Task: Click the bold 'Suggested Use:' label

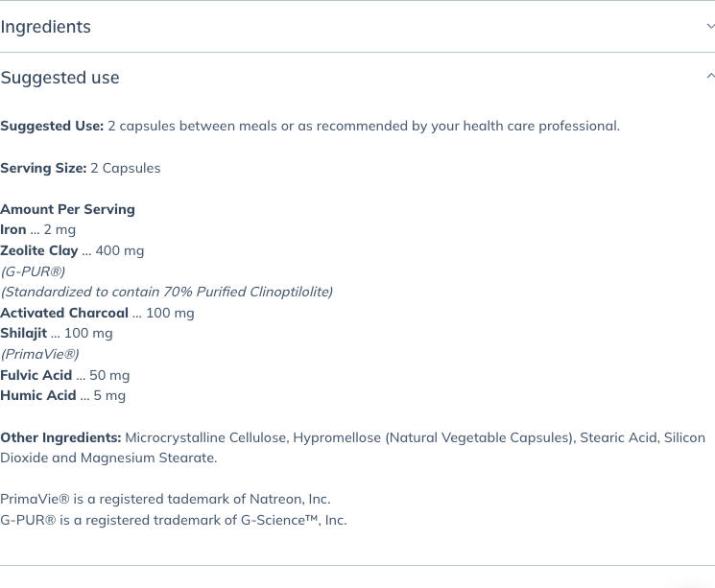Action: tap(52, 126)
